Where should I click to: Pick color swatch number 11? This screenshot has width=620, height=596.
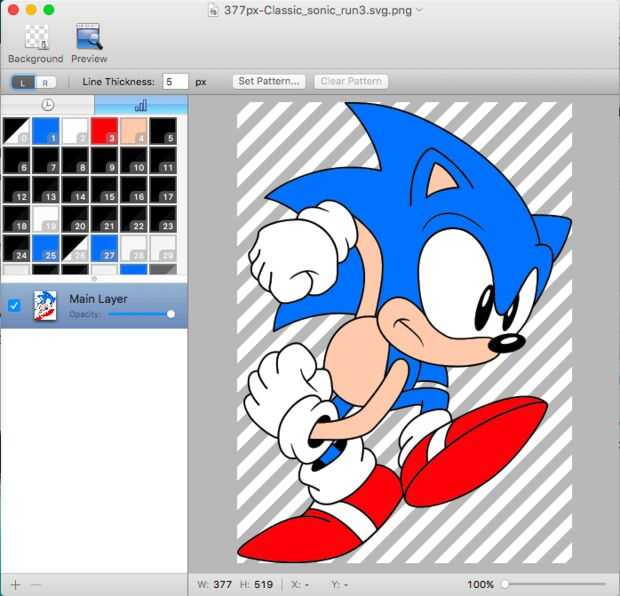coord(163,160)
